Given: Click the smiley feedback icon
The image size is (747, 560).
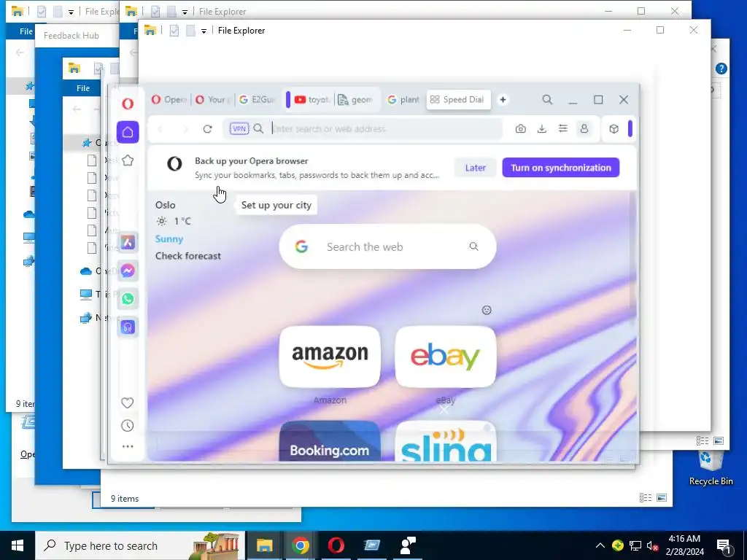Looking at the screenshot, I should [x=487, y=310].
